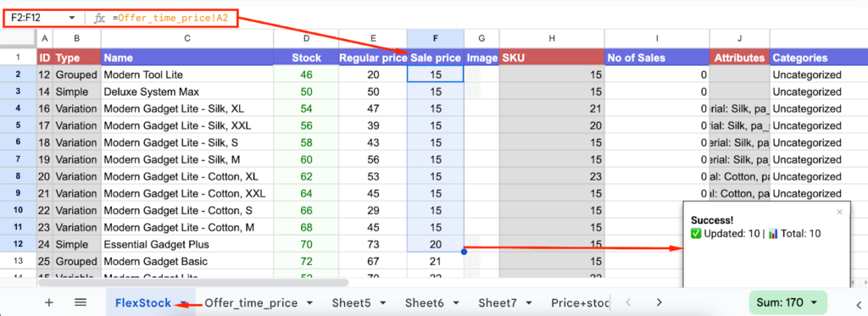Viewport: 868px width, 316px height.
Task: Open the Sheet6 tab dropdown arrow
Action: (456, 302)
